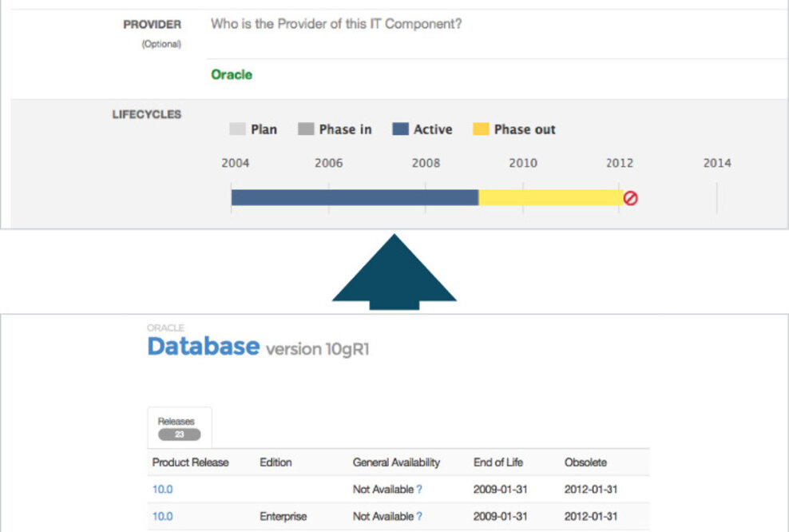Click the yellow Phase out lifecycle bar
The height and width of the screenshot is (532, 789).
(550, 197)
